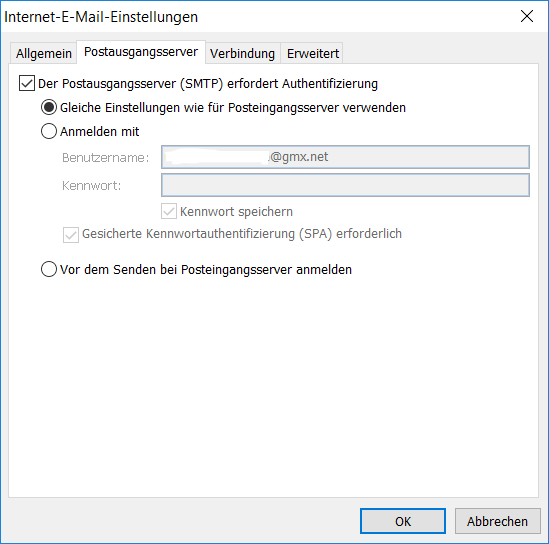Click into the Benutzername input field
Image resolution: width=549 pixels, height=544 pixels.
pyautogui.click(x=345, y=157)
